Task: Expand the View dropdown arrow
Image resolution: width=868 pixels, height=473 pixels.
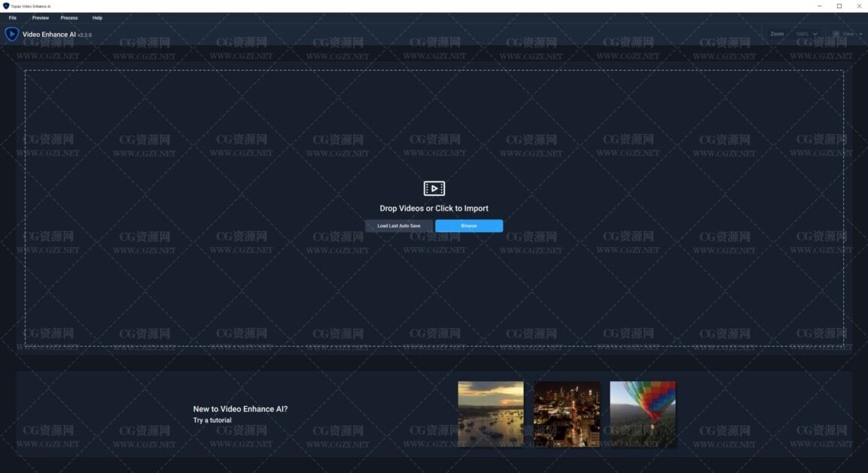Action: tap(860, 34)
